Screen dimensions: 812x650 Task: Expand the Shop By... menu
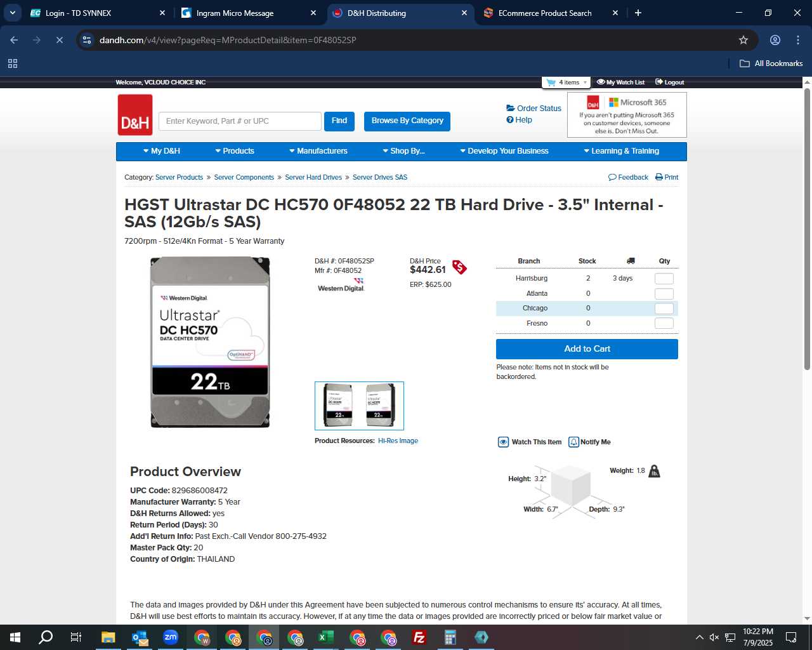[x=403, y=151]
